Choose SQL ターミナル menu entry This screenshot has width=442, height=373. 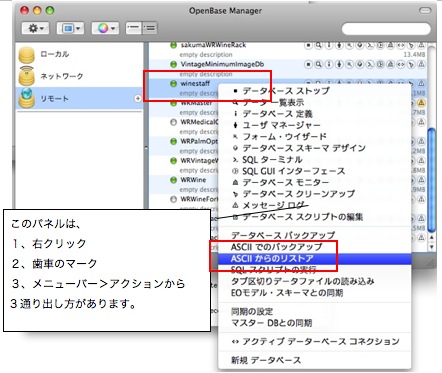(314, 160)
